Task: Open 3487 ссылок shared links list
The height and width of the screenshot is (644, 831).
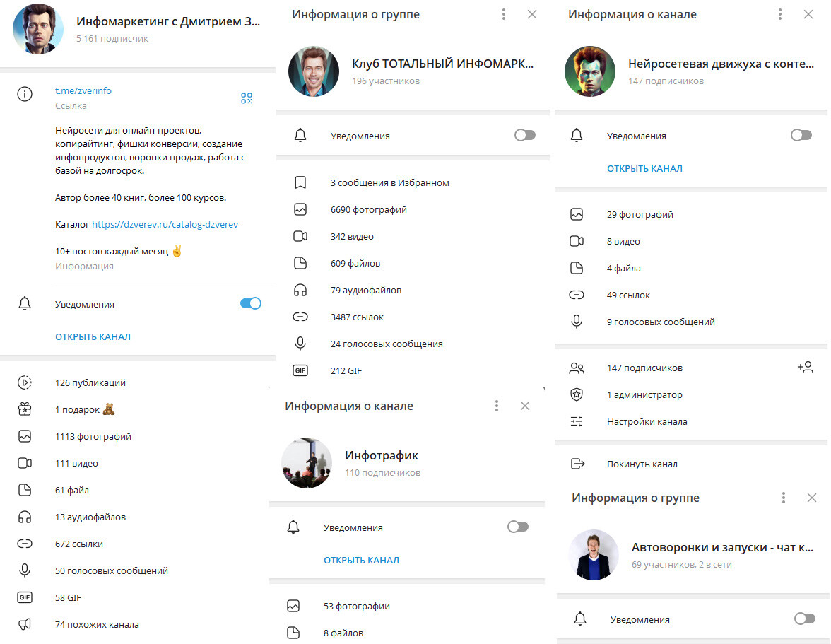Action: (x=413, y=317)
